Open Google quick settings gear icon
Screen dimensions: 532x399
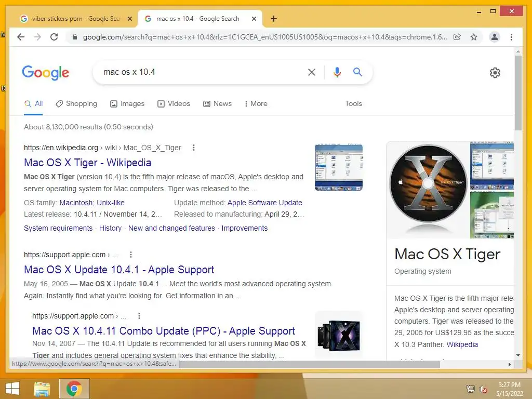point(495,73)
